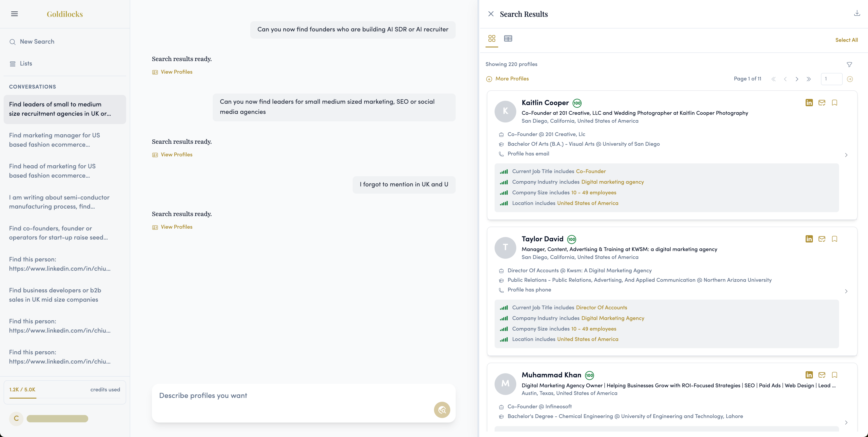This screenshot has height=437, width=868.
Task: Switch results to table view
Action: [x=508, y=39]
